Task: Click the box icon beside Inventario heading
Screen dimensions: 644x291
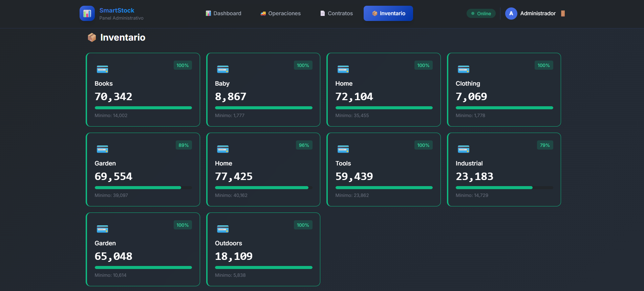Action: coord(92,38)
